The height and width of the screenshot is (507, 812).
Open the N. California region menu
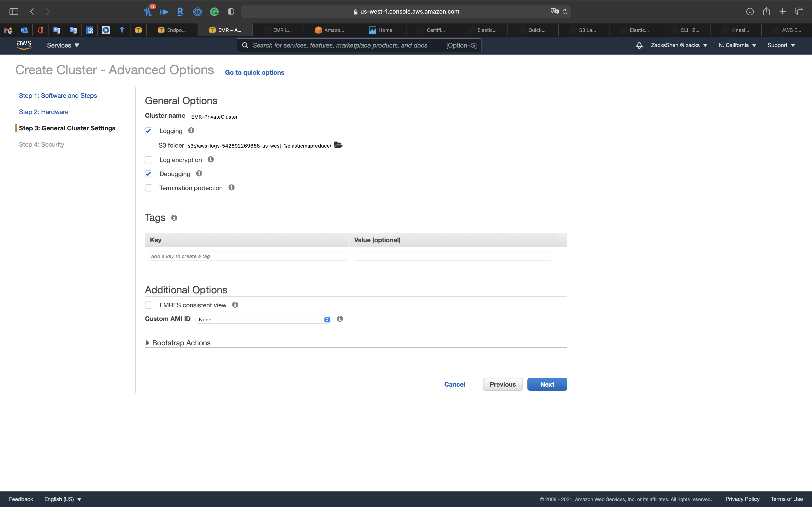737,45
